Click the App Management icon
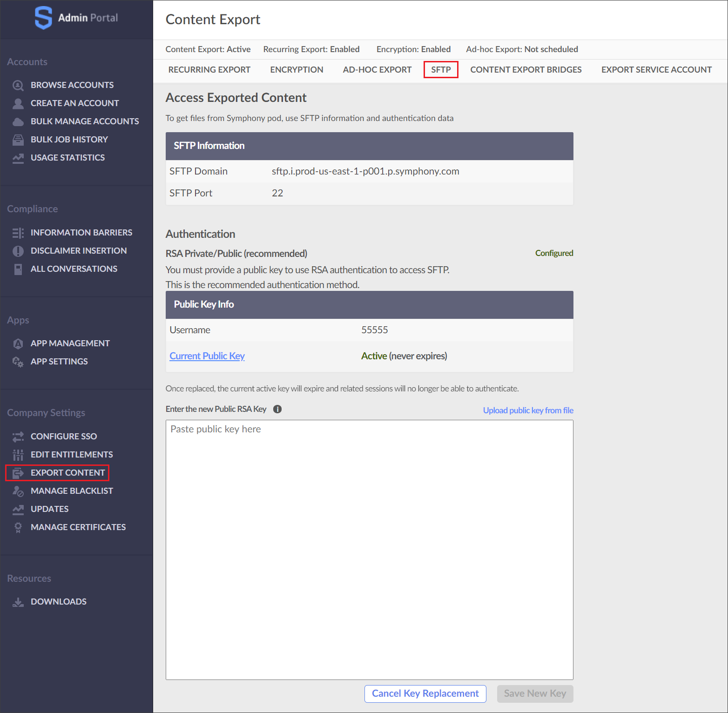Image resolution: width=728 pixels, height=713 pixels. pos(18,343)
